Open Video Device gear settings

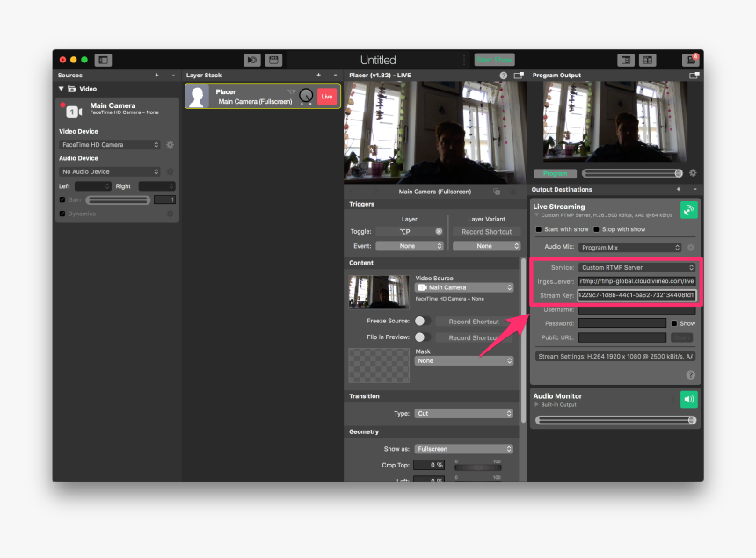point(171,145)
